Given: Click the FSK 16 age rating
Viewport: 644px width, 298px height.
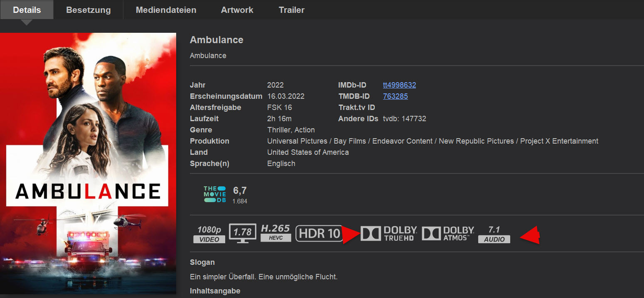Looking at the screenshot, I should (x=280, y=107).
